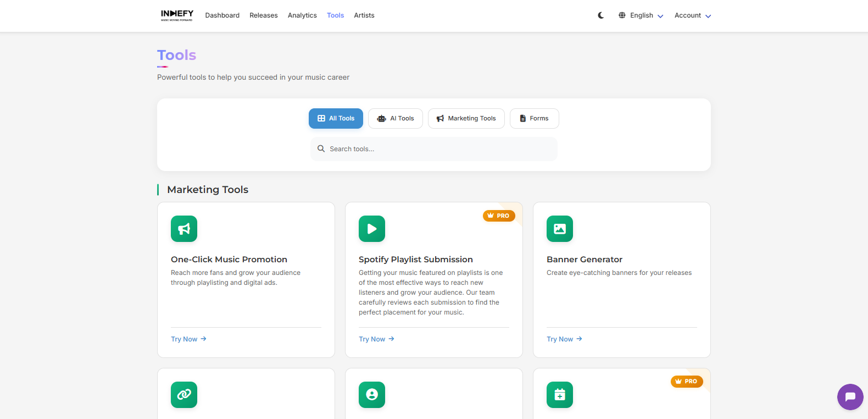The width and height of the screenshot is (868, 419).
Task: Filter by AI Tools category
Action: [396, 118]
